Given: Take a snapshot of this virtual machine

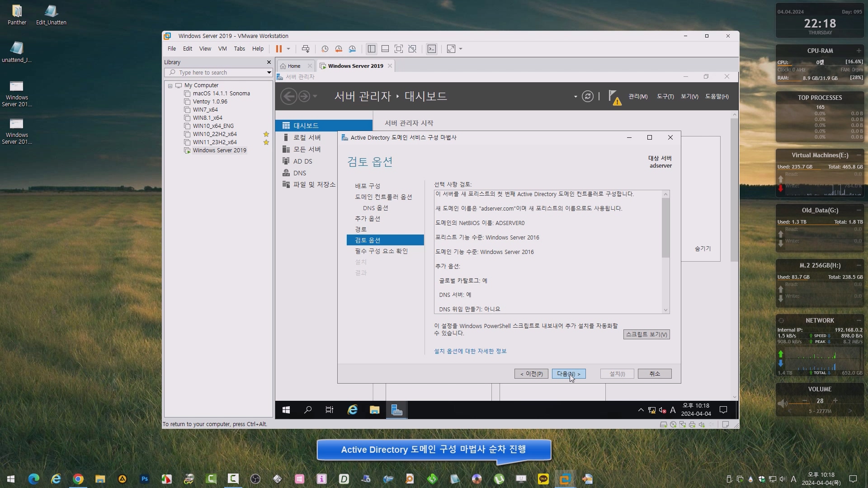Looking at the screenshot, I should pos(325,49).
